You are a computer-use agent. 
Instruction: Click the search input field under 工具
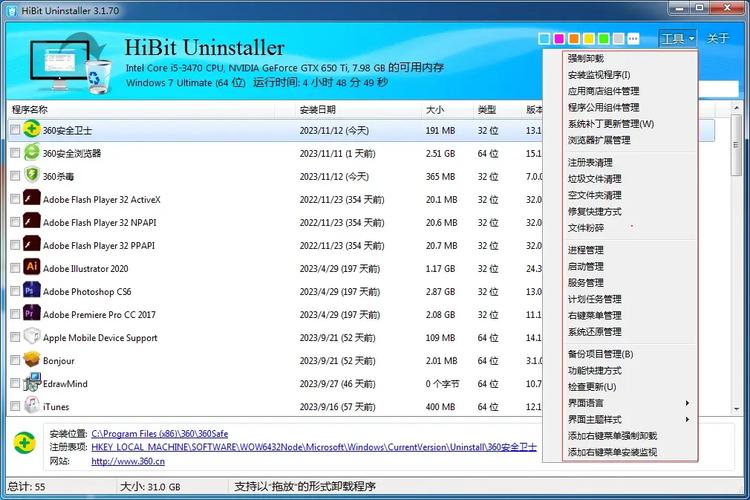click(718, 89)
